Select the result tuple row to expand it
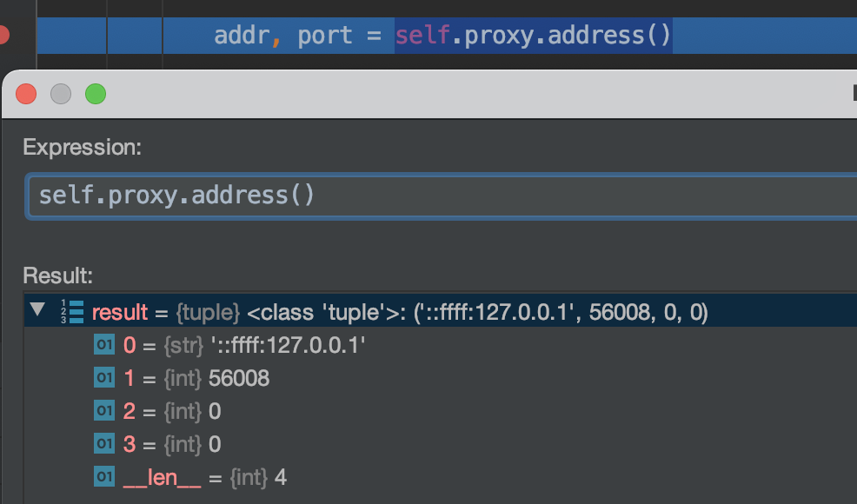Viewport: 857px width, 504px height. 261,311
